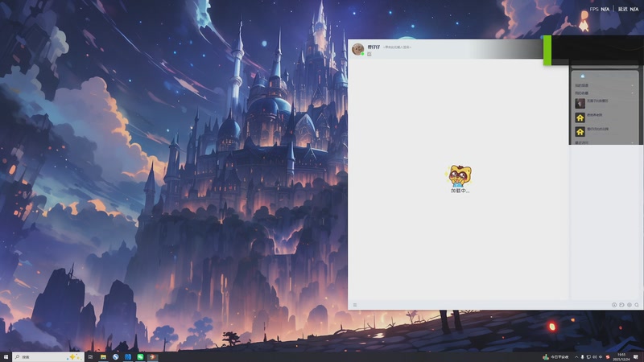Click the small icon below the username

click(x=369, y=54)
